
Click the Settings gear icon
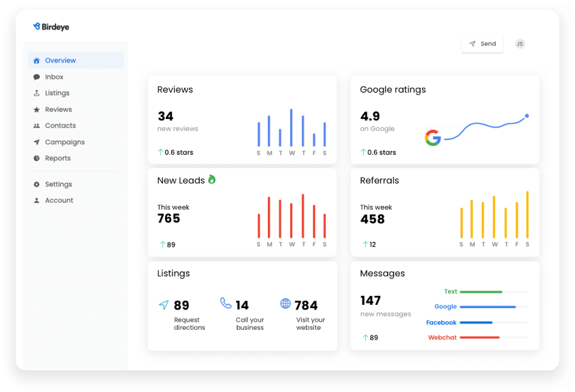pos(37,185)
